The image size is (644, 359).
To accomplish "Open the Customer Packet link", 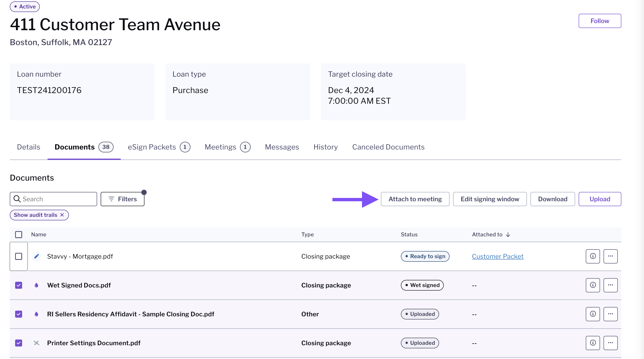I will click(x=498, y=256).
